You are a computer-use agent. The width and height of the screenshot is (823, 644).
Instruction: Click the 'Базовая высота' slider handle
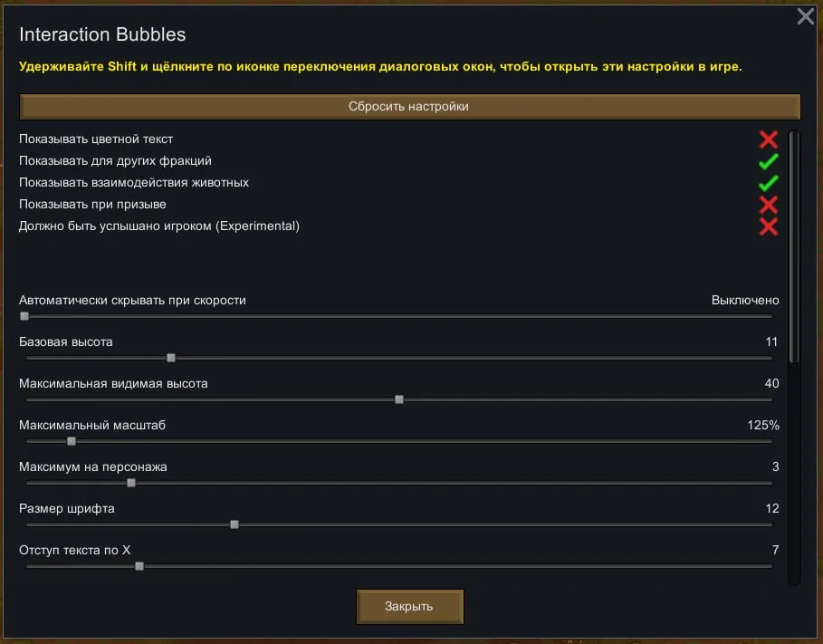point(171,358)
